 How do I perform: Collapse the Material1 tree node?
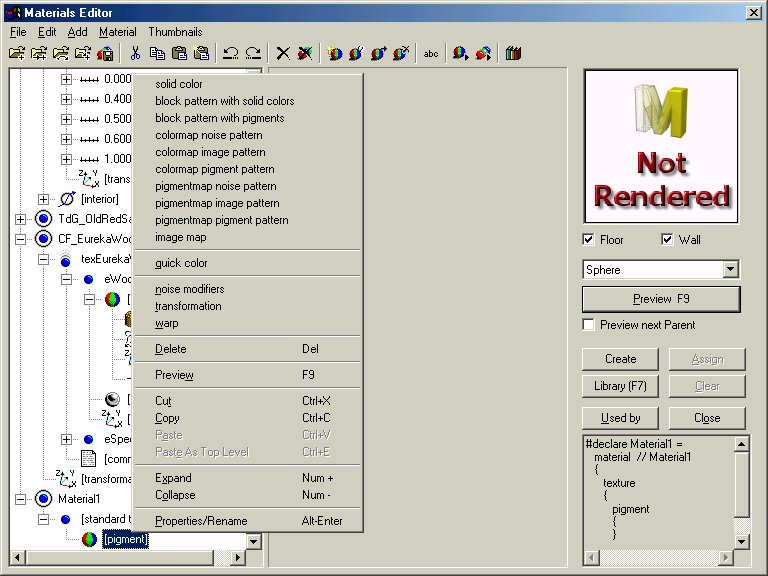pos(21,498)
